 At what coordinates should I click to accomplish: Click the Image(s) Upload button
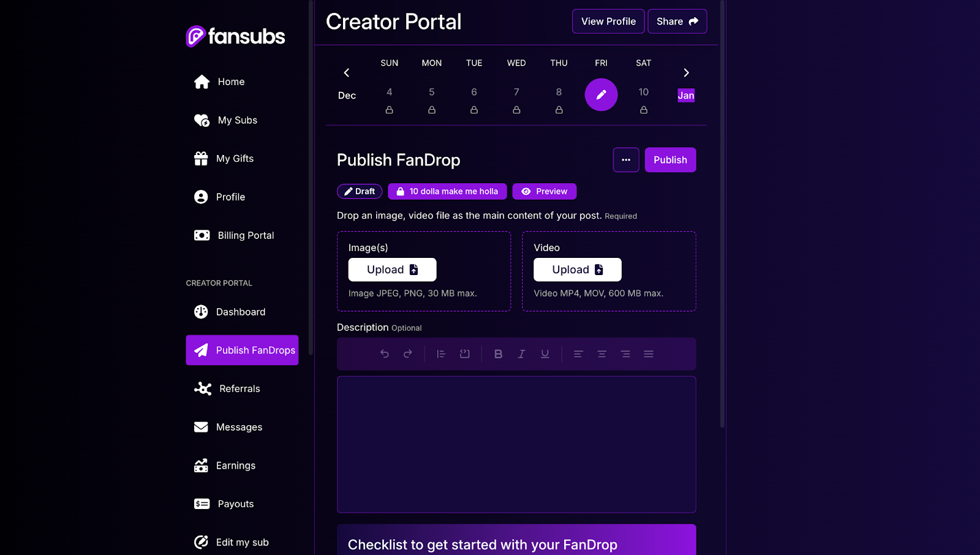click(392, 270)
